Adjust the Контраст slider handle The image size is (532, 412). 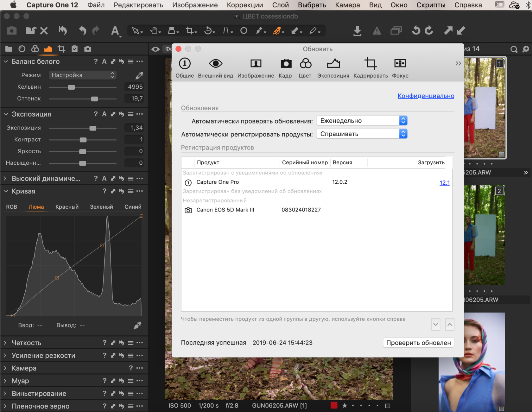pyautogui.click(x=83, y=140)
